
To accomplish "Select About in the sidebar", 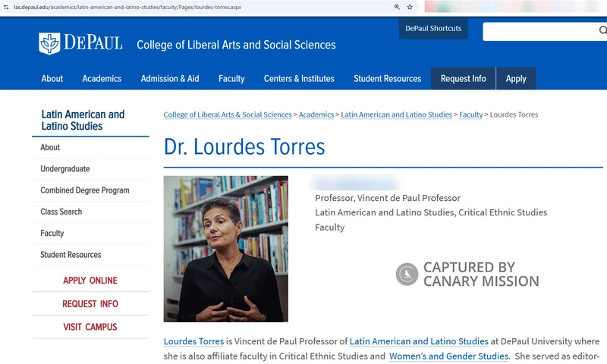I will (x=50, y=147).
